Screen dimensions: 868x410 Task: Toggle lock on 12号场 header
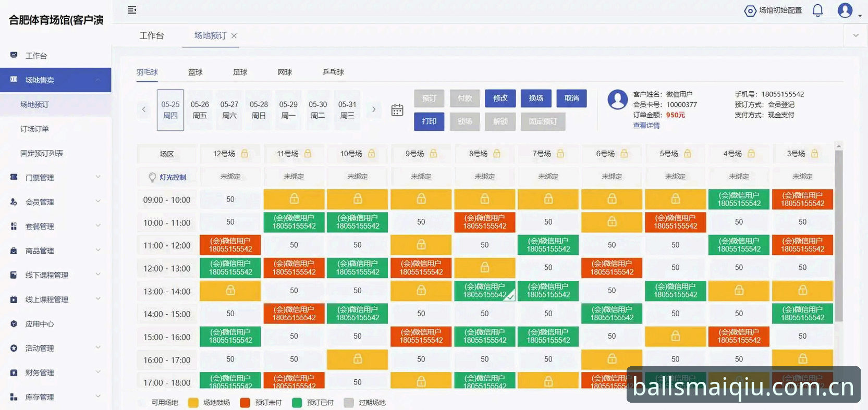point(244,154)
